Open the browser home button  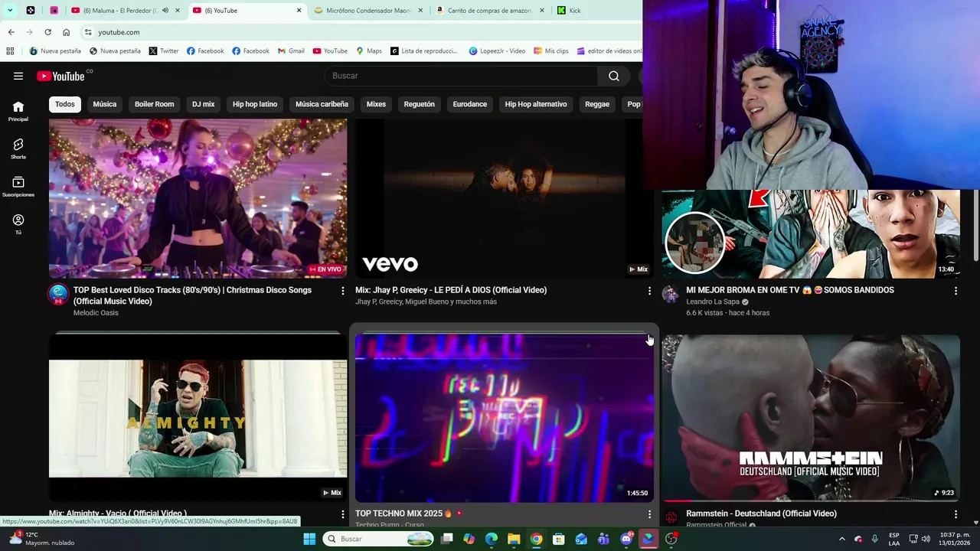(x=66, y=32)
